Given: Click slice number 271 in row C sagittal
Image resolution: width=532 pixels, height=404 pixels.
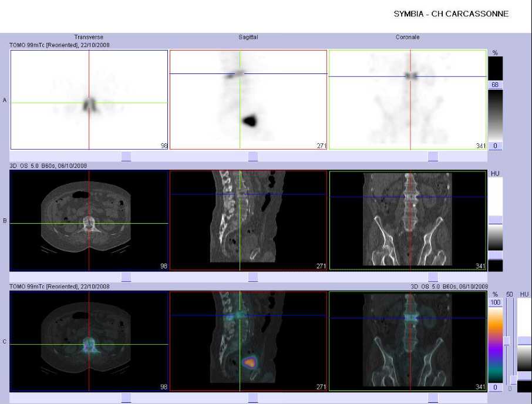Looking at the screenshot, I should (321, 387).
